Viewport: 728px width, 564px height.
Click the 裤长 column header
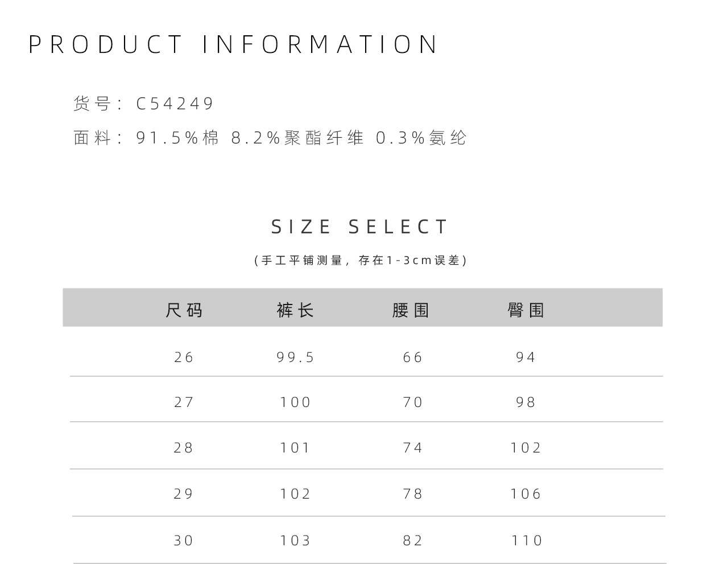[295, 310]
